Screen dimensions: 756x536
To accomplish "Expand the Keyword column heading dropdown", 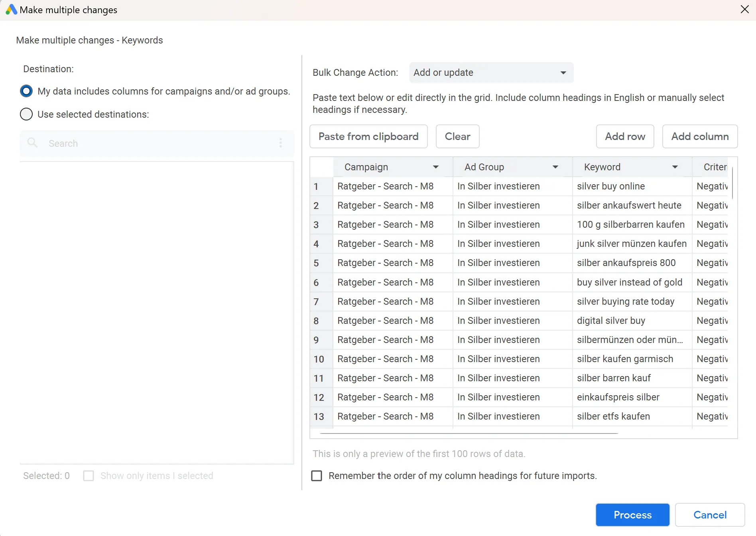I will click(x=675, y=167).
